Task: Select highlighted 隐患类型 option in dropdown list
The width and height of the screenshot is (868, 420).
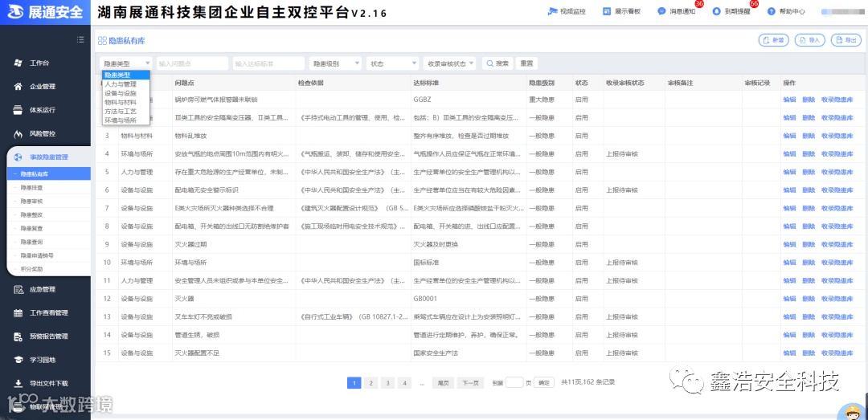Action: (126, 75)
